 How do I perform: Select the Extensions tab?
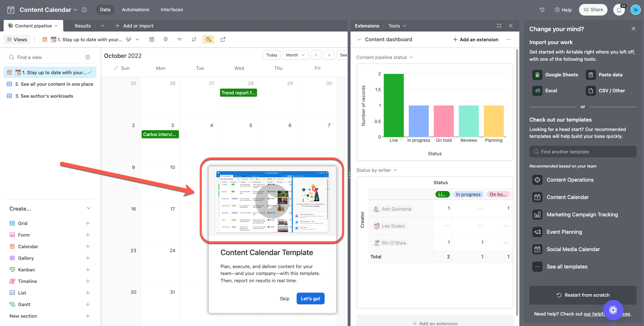[x=367, y=26]
